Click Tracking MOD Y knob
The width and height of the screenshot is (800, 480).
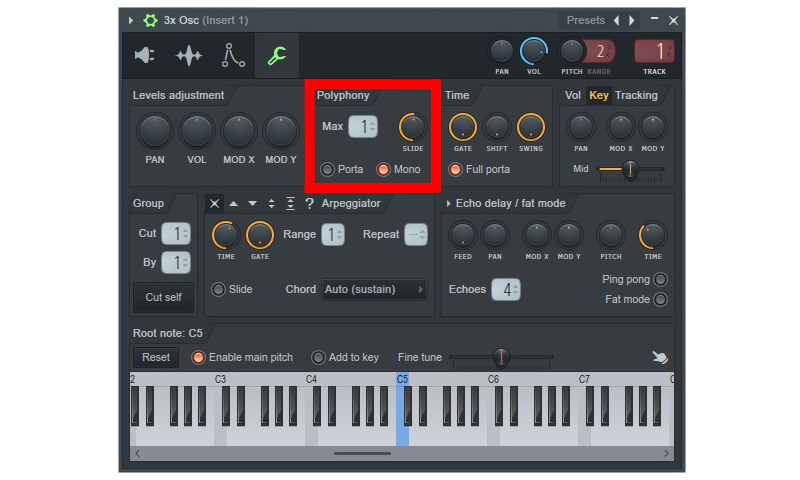[653, 128]
